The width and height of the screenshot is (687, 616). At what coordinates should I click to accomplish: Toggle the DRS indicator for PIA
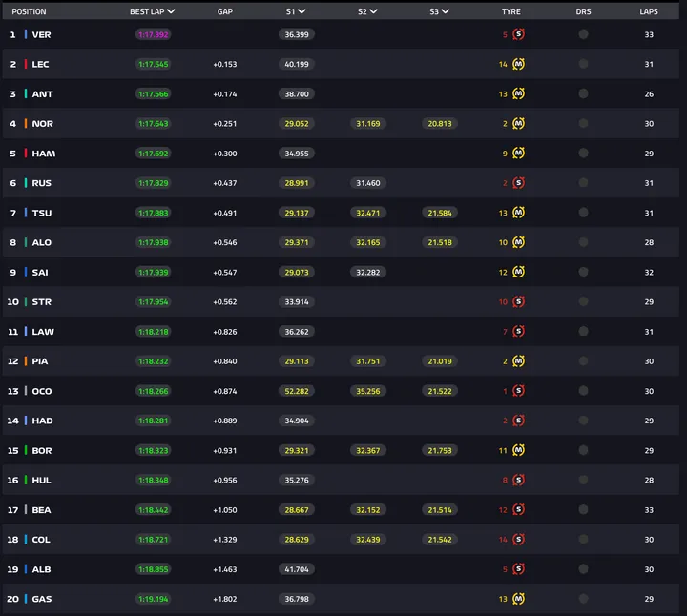[583, 361]
